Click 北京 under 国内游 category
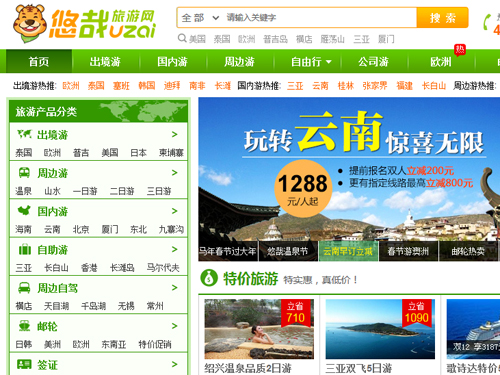The width and height of the screenshot is (500, 375). pyautogui.click(x=81, y=229)
